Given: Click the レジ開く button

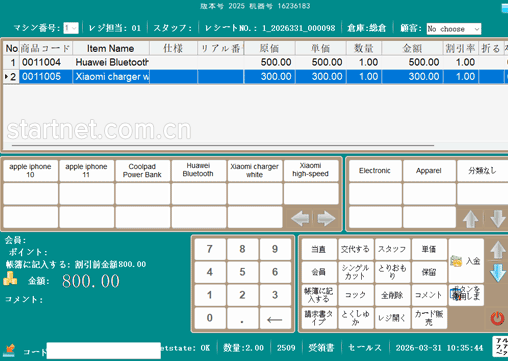Looking at the screenshot, I should (x=392, y=318).
